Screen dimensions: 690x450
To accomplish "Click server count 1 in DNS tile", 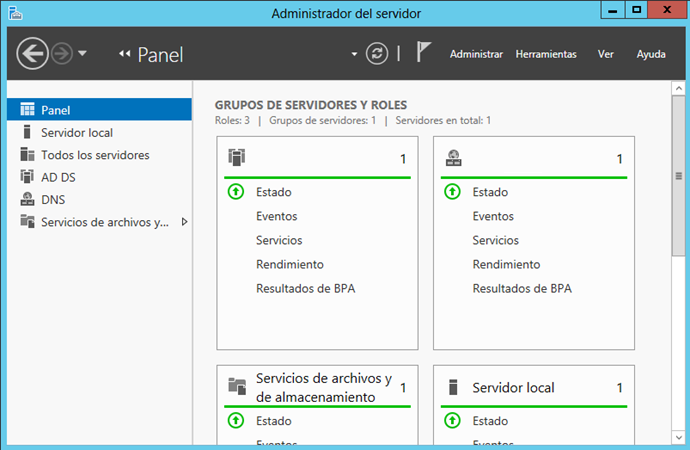I will click(620, 159).
